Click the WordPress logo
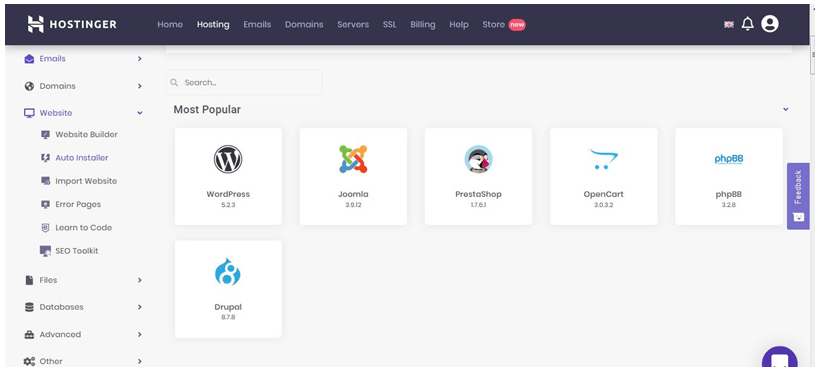The width and height of the screenshot is (815, 369). pyautogui.click(x=228, y=159)
